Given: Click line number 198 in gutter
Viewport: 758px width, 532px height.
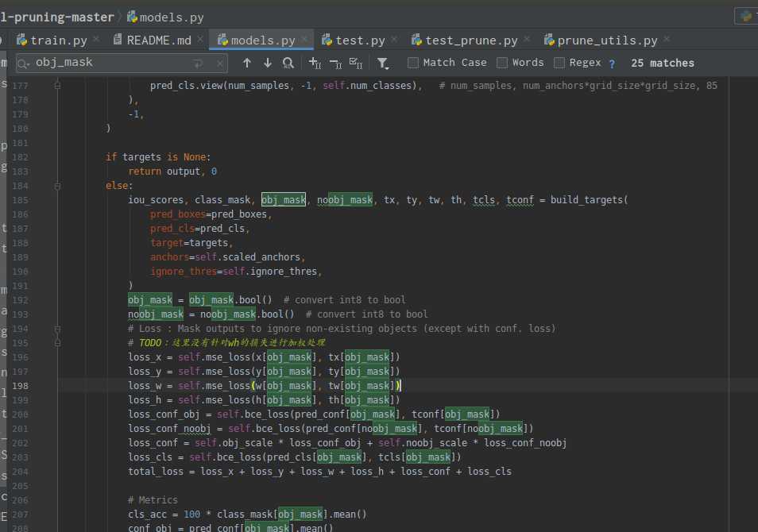Looking at the screenshot, I should tap(21, 386).
